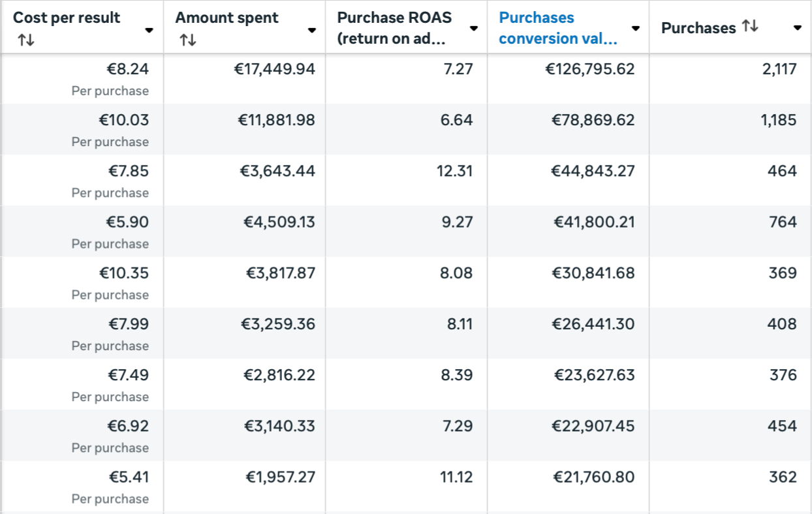The width and height of the screenshot is (812, 514).
Task: Expand the Purchase ROAS column dropdown
Action: click(474, 29)
